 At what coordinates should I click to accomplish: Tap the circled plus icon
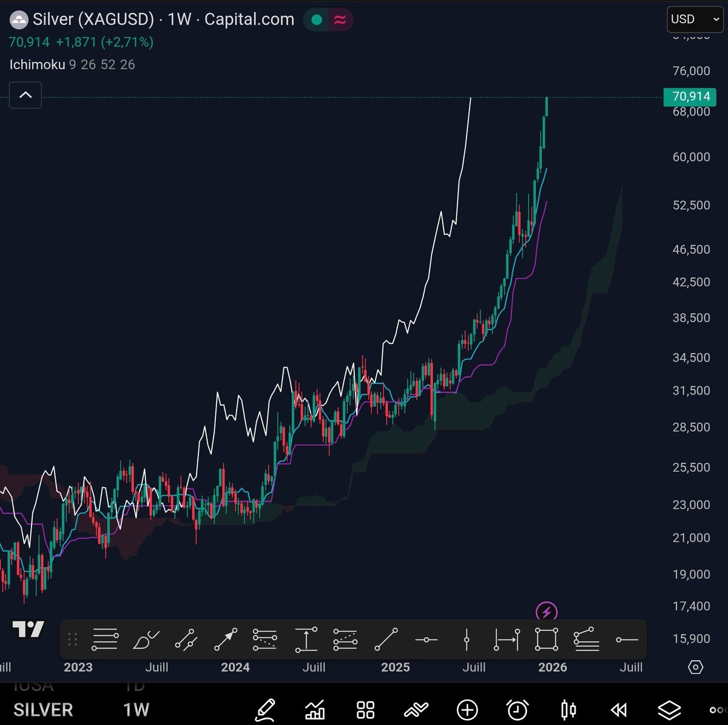[x=467, y=709]
